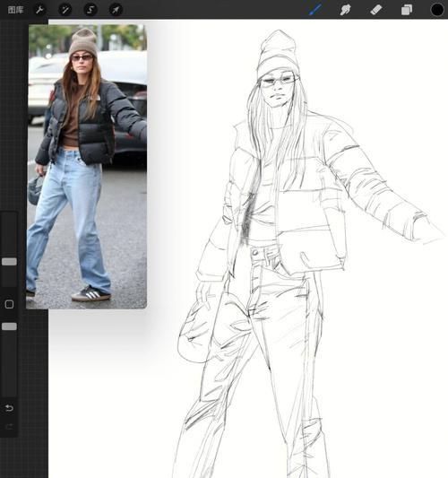The width and height of the screenshot is (448, 478).
Task: Click the sketched jeans button on canvas
Action: click(x=254, y=252)
